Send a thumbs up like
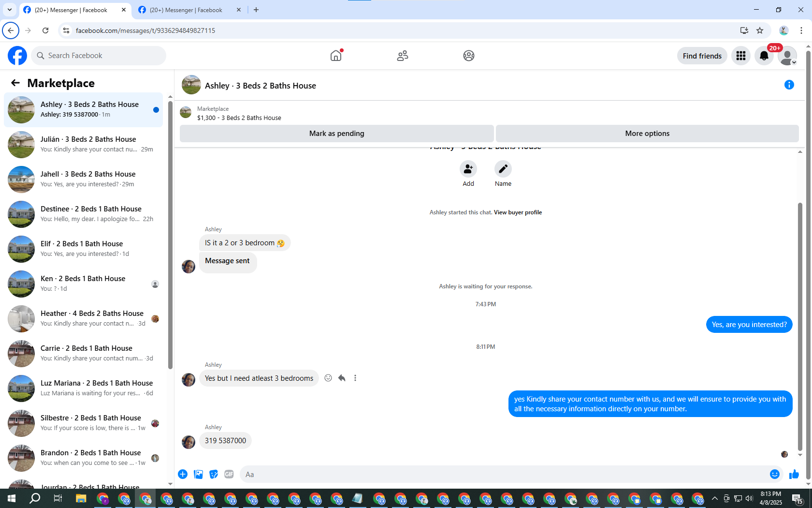812x508 pixels. tap(794, 474)
